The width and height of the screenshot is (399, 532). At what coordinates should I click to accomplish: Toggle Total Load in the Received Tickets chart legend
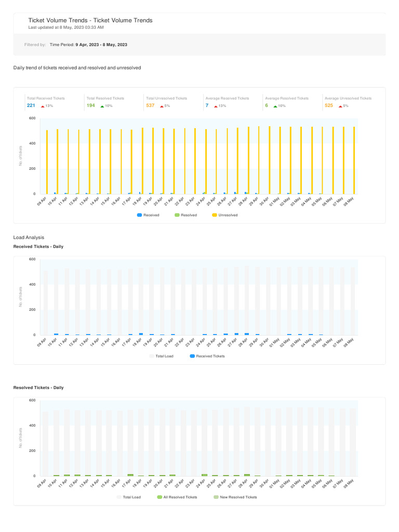[161, 356]
